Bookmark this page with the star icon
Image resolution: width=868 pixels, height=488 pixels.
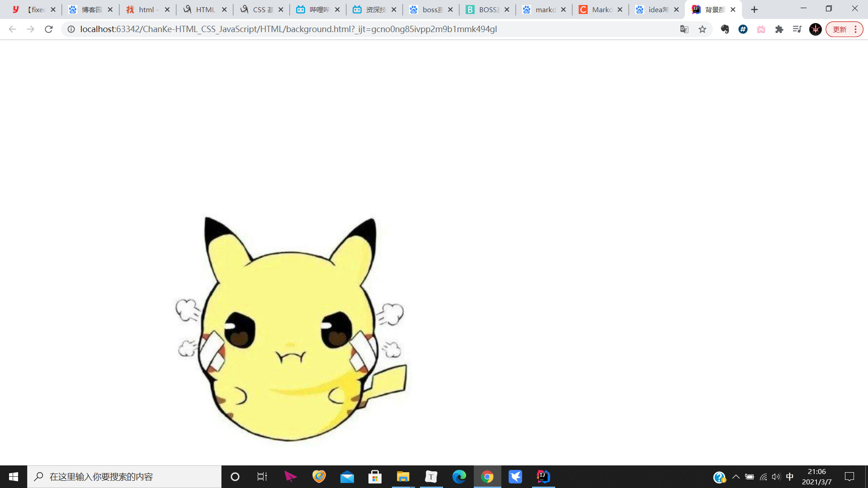click(x=702, y=29)
